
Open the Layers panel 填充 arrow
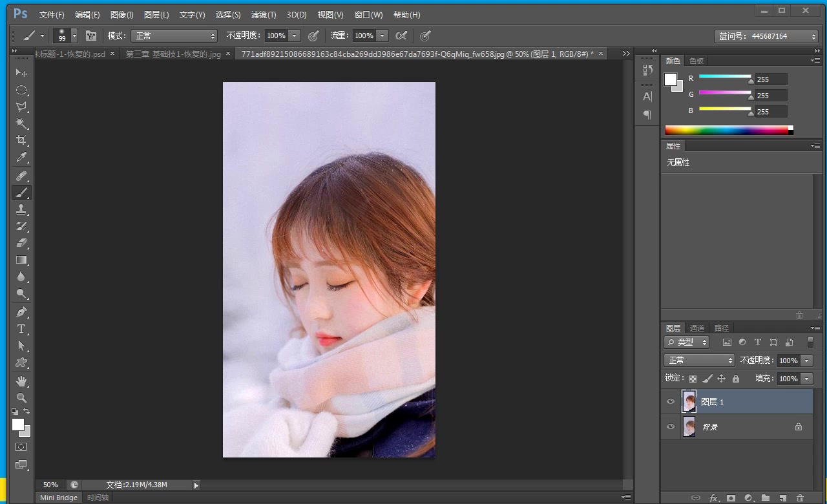(x=806, y=379)
